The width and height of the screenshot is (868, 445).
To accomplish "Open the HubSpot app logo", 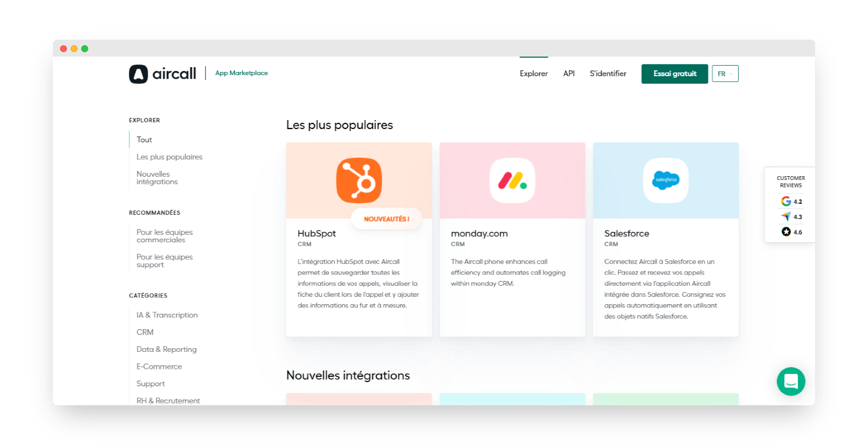I will pos(359,180).
